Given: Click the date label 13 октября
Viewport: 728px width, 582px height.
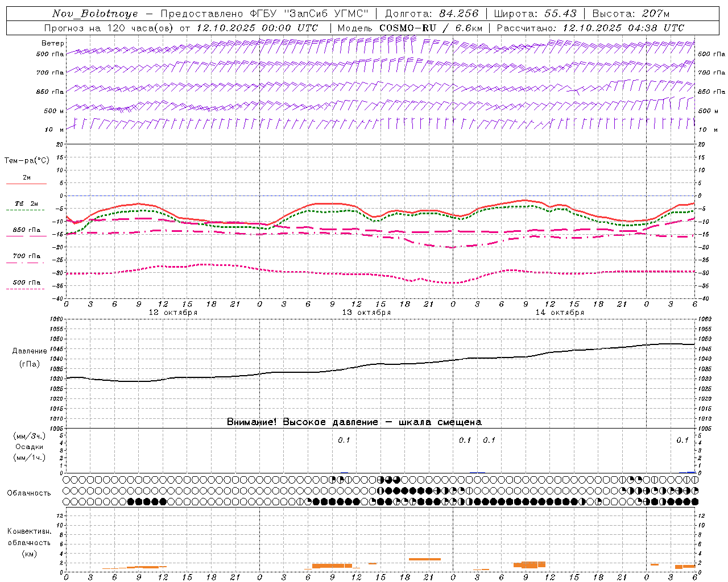Looking at the screenshot, I should pos(366,313).
